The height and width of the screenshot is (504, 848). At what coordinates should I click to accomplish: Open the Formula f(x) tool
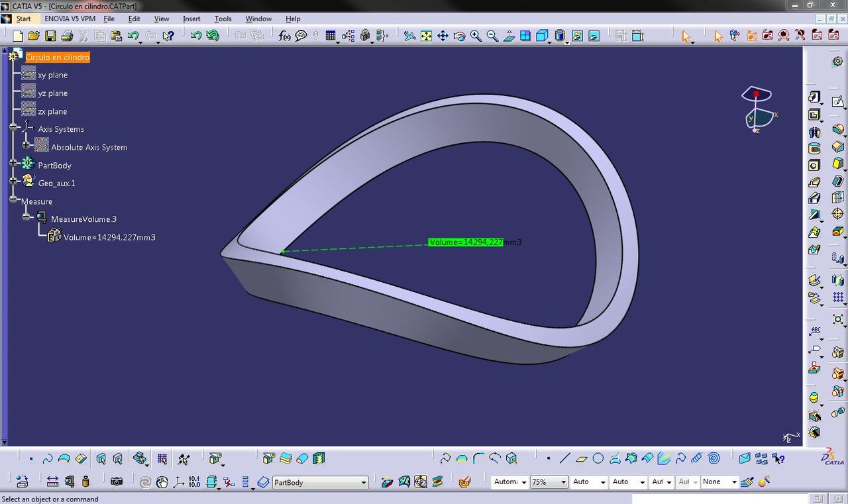pyautogui.click(x=285, y=36)
